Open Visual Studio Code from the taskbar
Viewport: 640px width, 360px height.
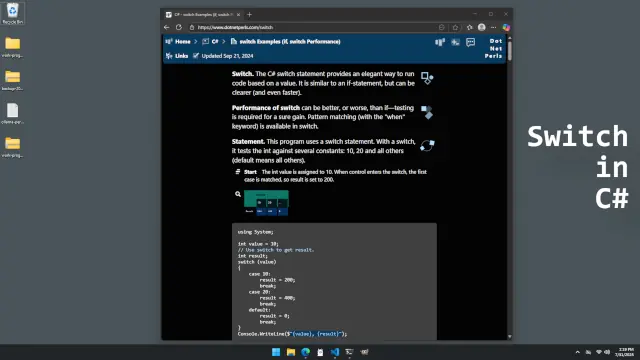[335, 352]
